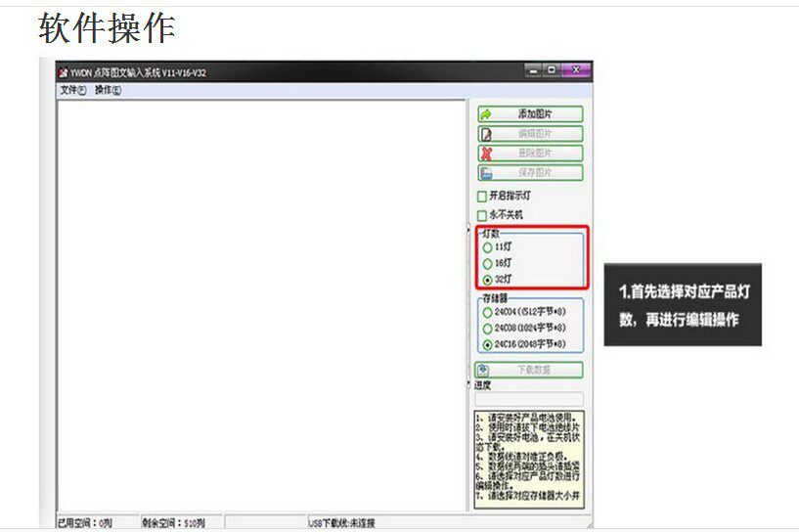The width and height of the screenshot is (799, 532).
Task: Click the download icon on 下载数据
Action: 483,370
